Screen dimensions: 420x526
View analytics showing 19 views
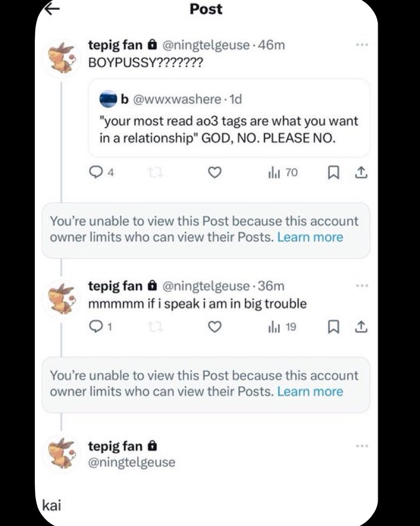tap(282, 327)
